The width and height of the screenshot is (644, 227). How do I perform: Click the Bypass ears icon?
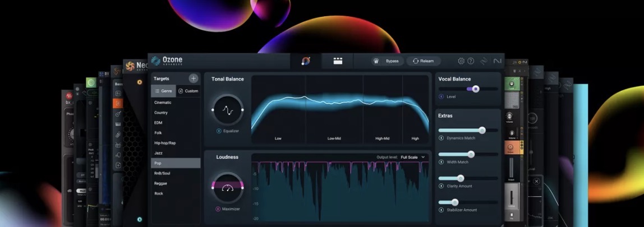click(x=376, y=61)
